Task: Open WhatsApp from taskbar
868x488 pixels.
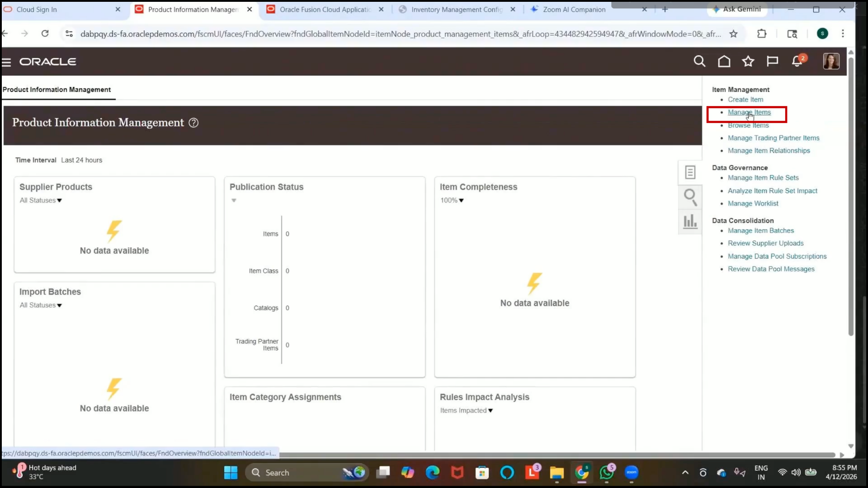Action: 607,473
